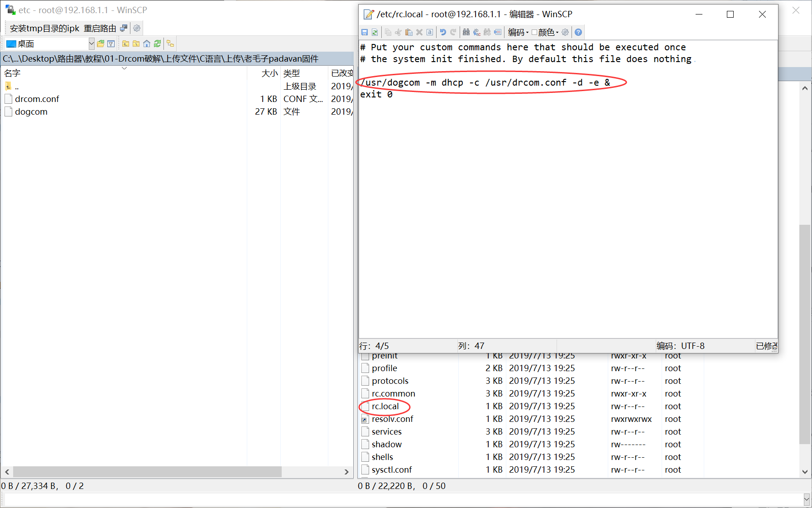Click the remote panel scroll-up arrow
Image resolution: width=812 pixels, height=508 pixels.
(805, 88)
